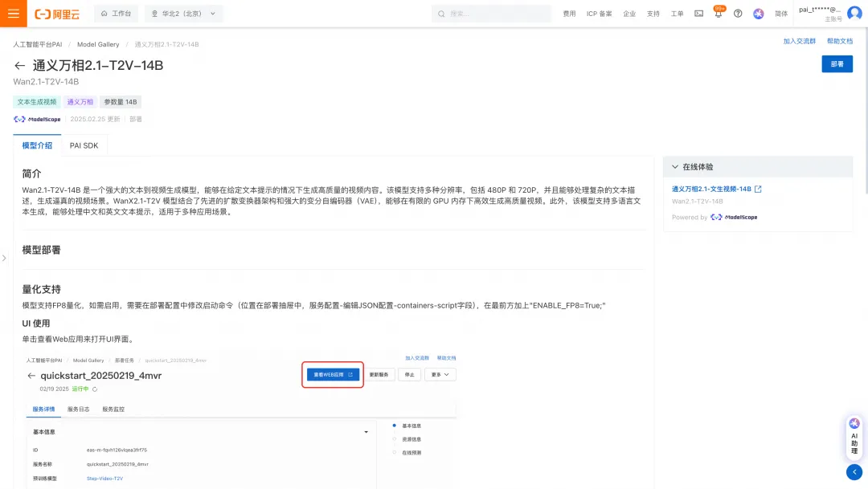The image size is (868, 489).
Task: Go to the 人工智能平台PAI breadcrumb
Action: coord(38,44)
